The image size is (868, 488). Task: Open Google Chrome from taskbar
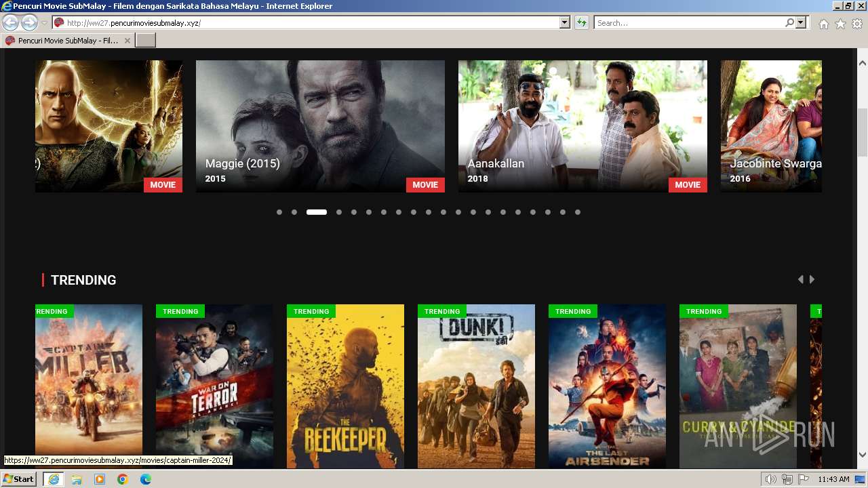click(x=123, y=479)
